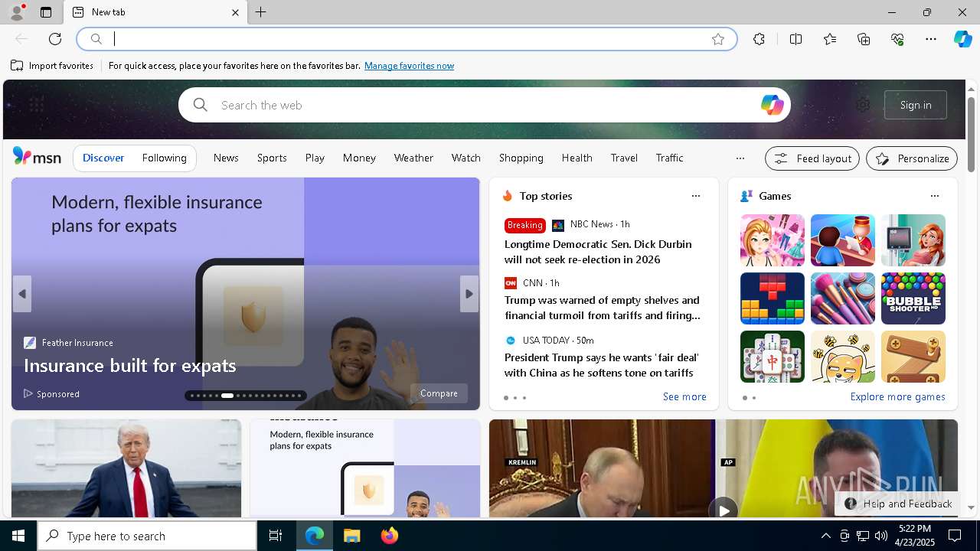This screenshot has height=551, width=980.
Task: Show hidden system tray icons
Action: coord(825,536)
